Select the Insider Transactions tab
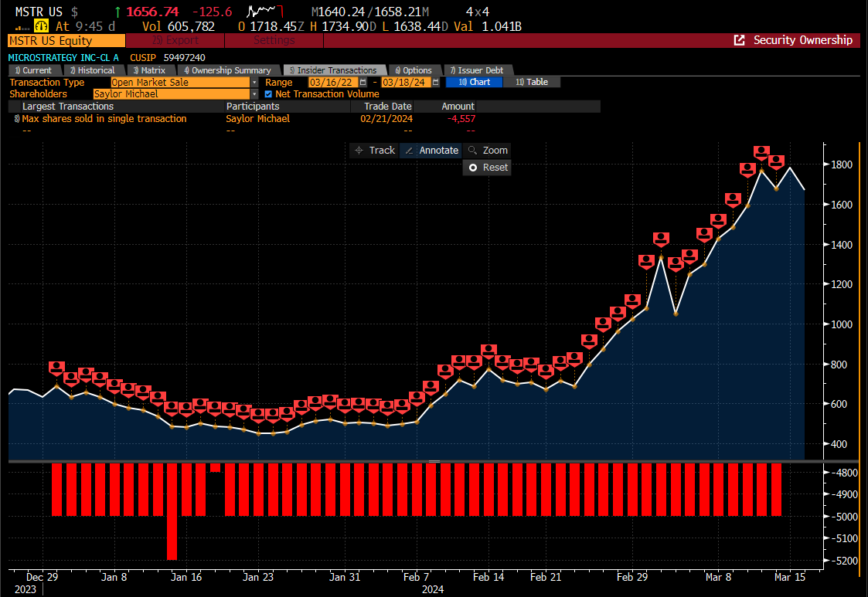 pyautogui.click(x=333, y=70)
